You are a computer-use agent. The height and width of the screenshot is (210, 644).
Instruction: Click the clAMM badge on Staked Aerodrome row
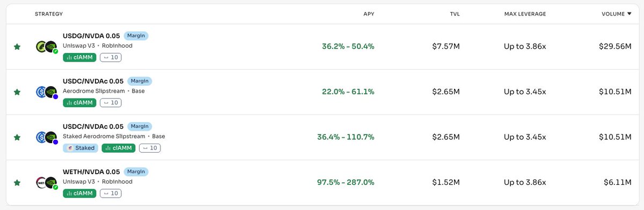[x=119, y=148]
